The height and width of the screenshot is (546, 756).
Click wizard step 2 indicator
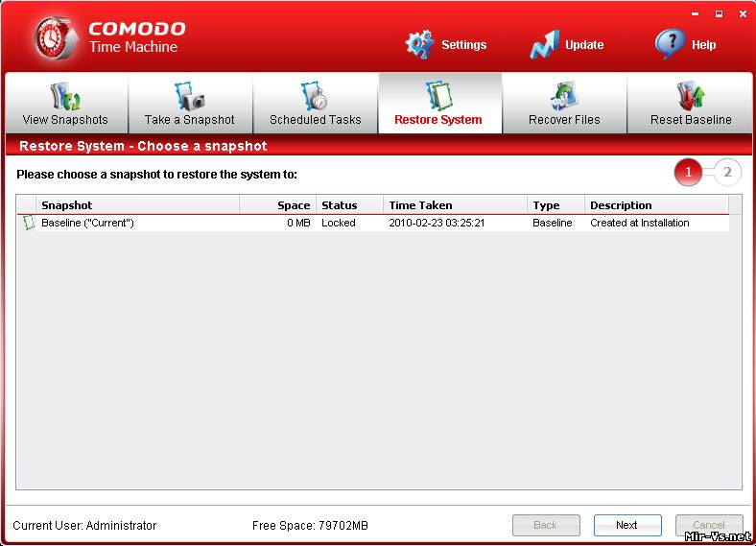pos(727,172)
